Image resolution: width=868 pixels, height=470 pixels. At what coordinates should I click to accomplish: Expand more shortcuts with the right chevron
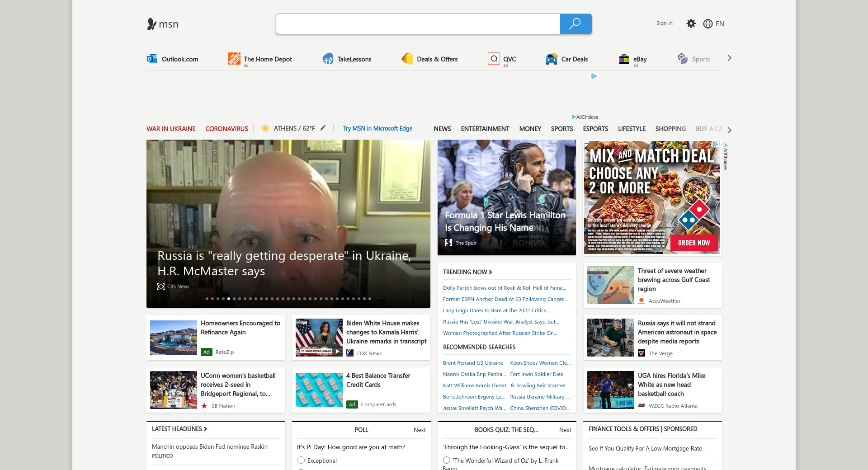coord(729,58)
